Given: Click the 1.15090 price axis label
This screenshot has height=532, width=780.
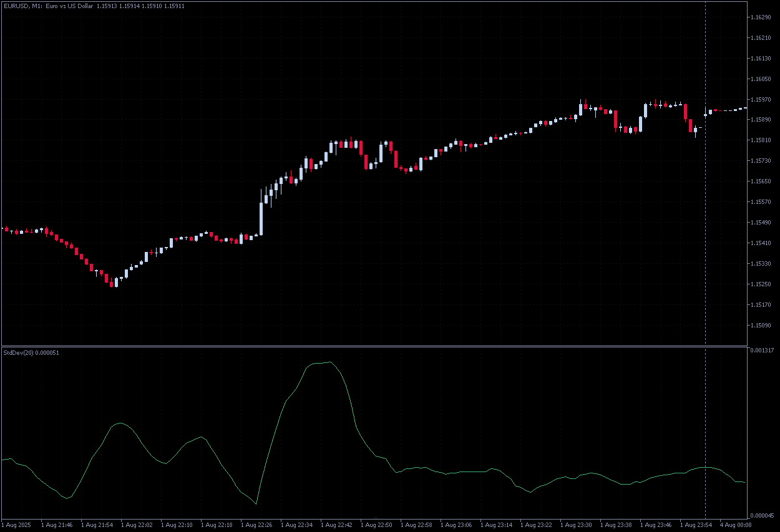Looking at the screenshot, I should coord(760,325).
